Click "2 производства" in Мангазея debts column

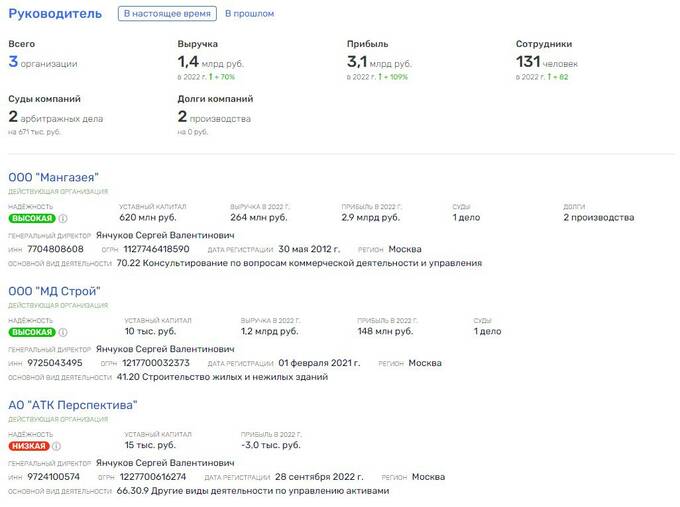tap(598, 217)
